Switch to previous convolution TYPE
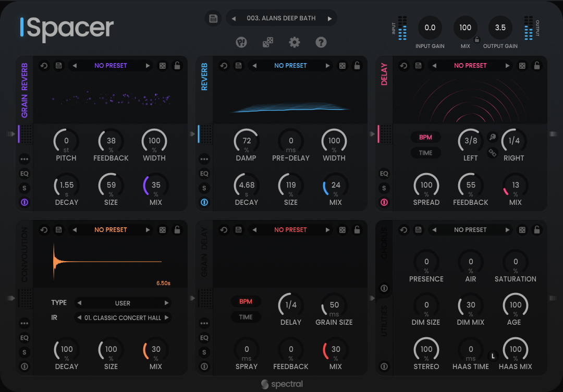 [x=79, y=303]
